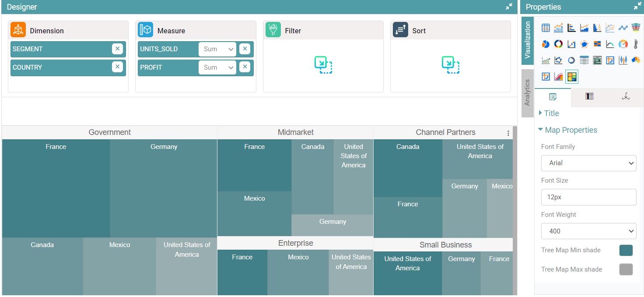Open UNITS_SOLD aggregation Sum dropdown

[x=217, y=49]
